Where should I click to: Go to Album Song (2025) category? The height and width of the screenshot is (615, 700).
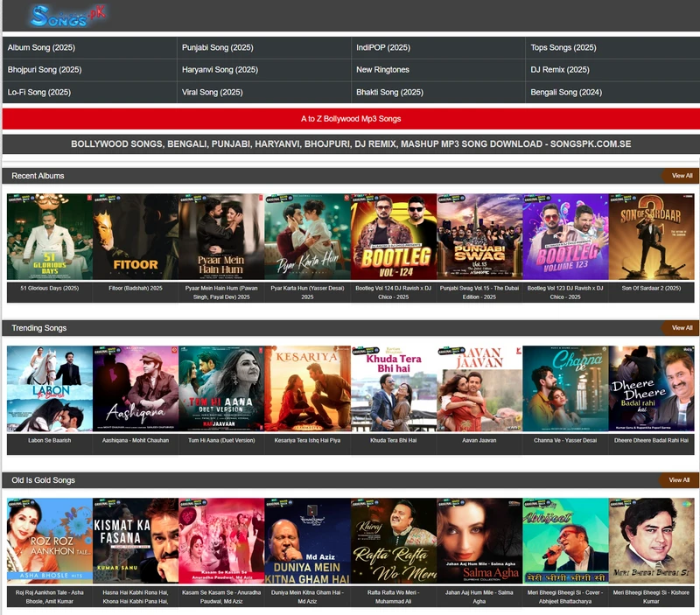coord(42,47)
